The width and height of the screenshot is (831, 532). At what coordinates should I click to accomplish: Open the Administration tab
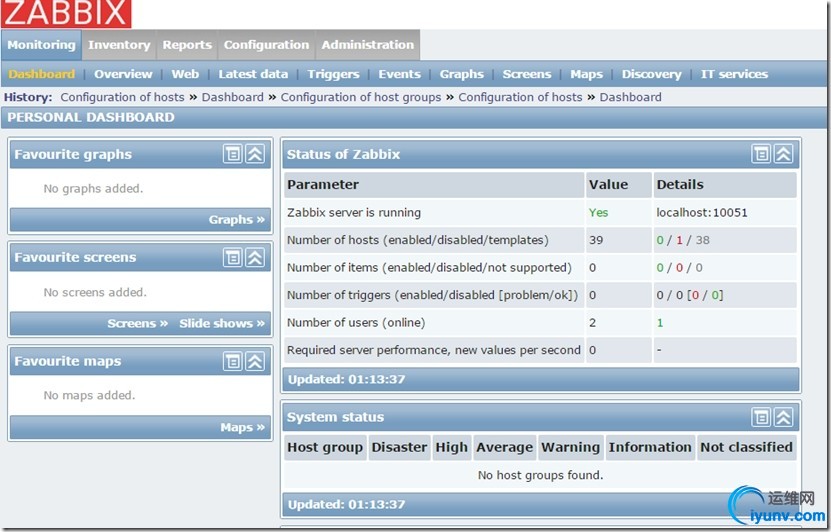(368, 45)
